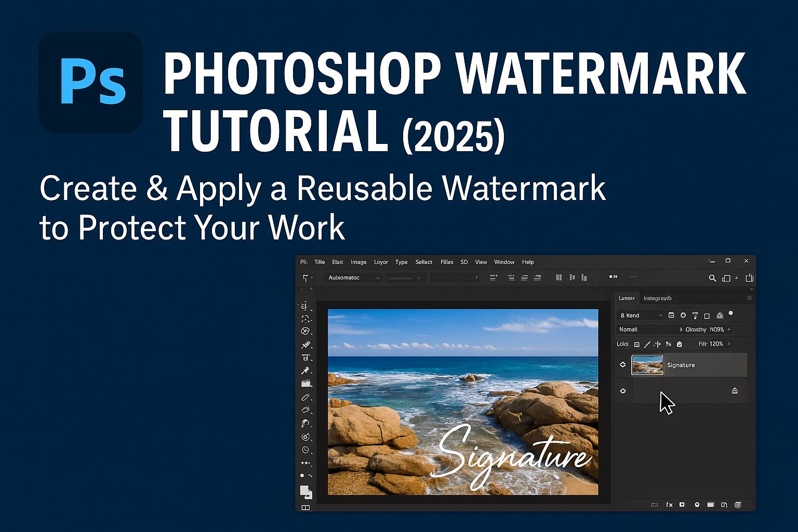798x532 pixels.
Task: Click the N09% opacity value
Action: click(717, 329)
